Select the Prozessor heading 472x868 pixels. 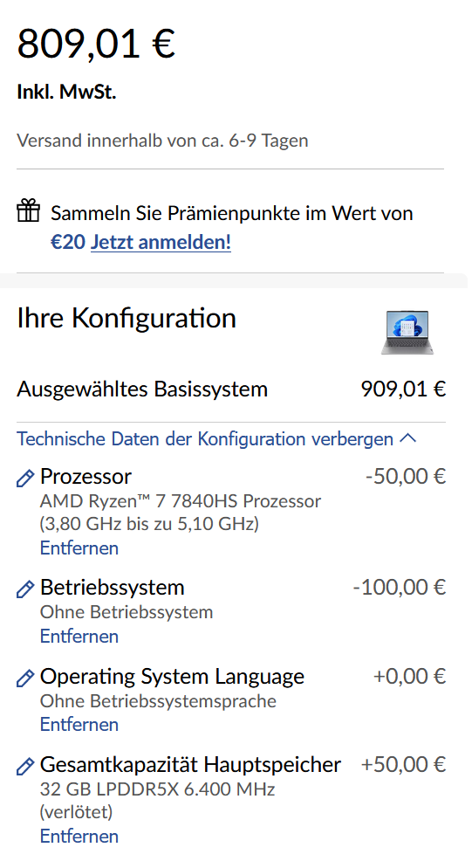click(86, 477)
